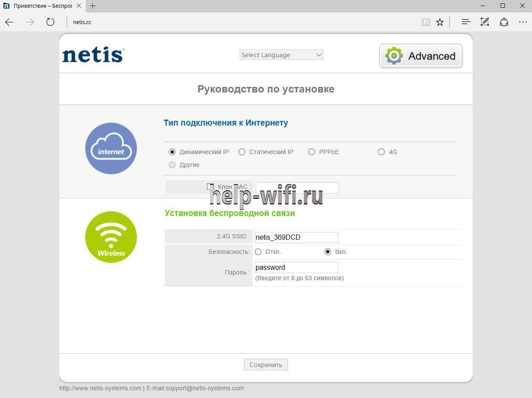Screen dimensions: 532x398
Task: Minimize the browser window
Action: (483, 6)
